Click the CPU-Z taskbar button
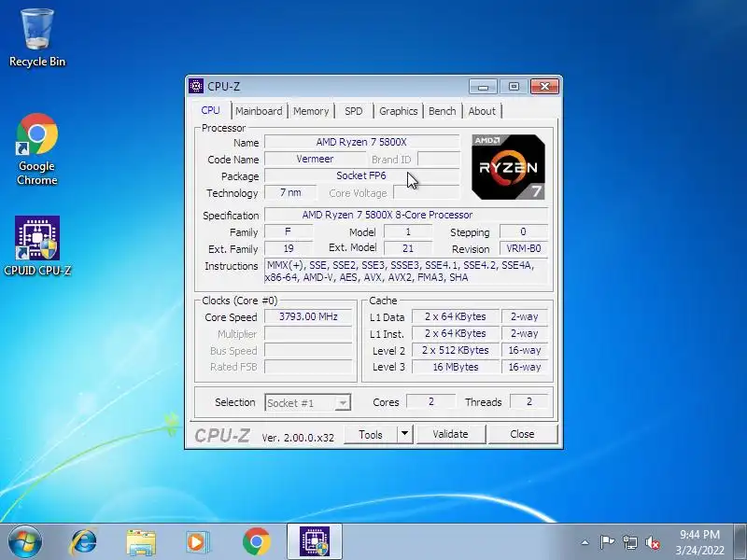Viewport: 747px width, 560px height. pyautogui.click(x=315, y=542)
